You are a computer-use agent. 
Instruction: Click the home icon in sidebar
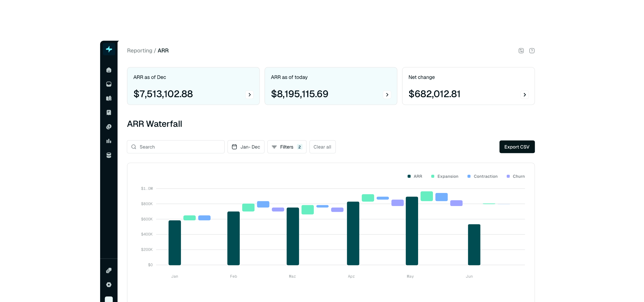pos(109,70)
